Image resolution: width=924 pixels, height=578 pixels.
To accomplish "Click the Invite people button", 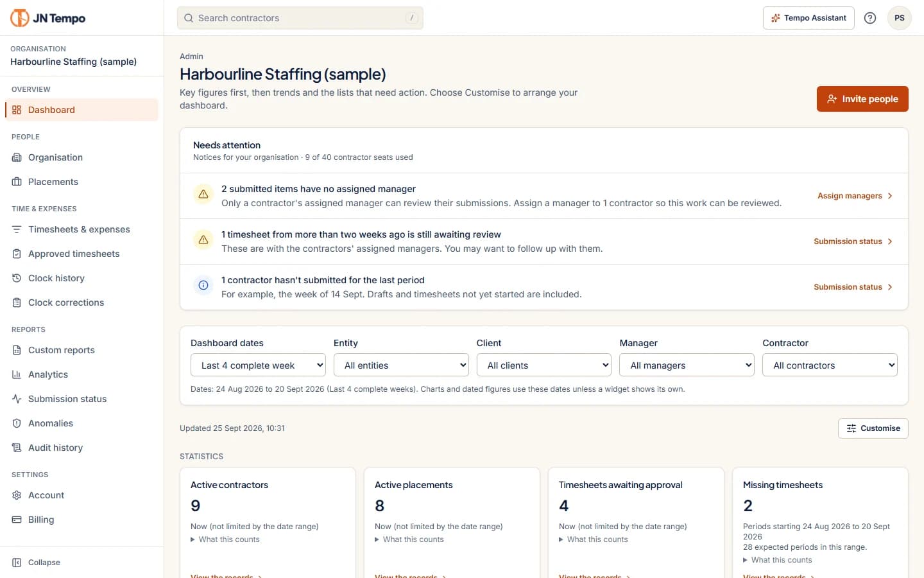I will point(862,99).
